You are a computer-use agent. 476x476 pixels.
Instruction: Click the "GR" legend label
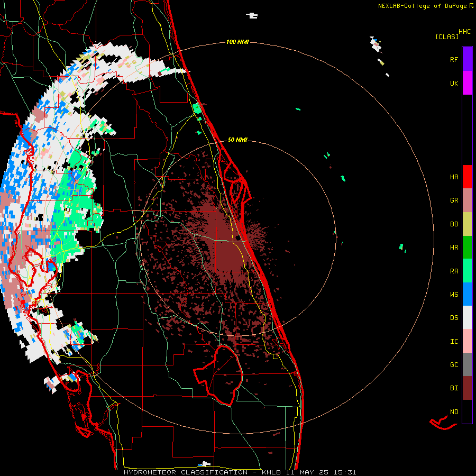click(454, 200)
